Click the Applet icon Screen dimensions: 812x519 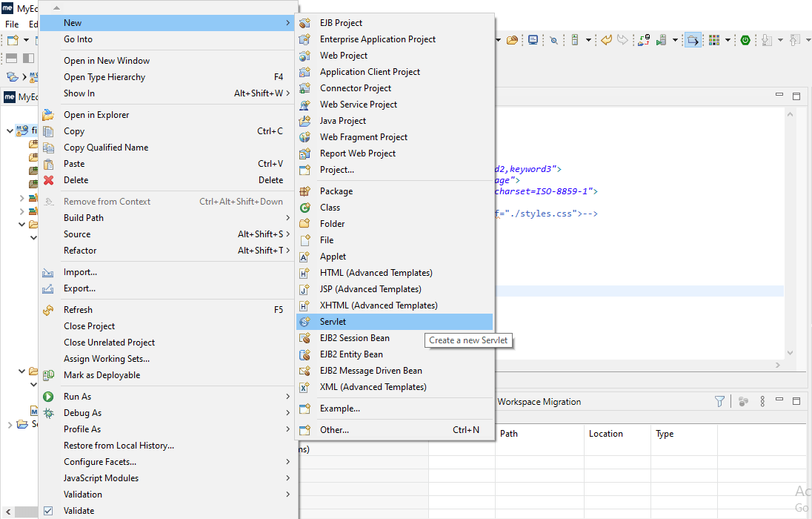[305, 257]
